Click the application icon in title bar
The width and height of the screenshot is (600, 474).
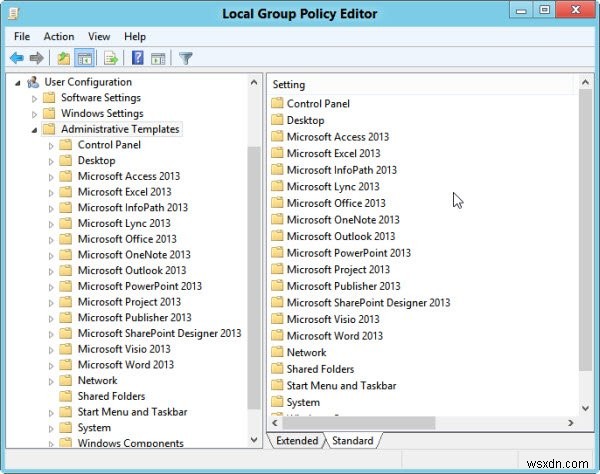point(14,14)
